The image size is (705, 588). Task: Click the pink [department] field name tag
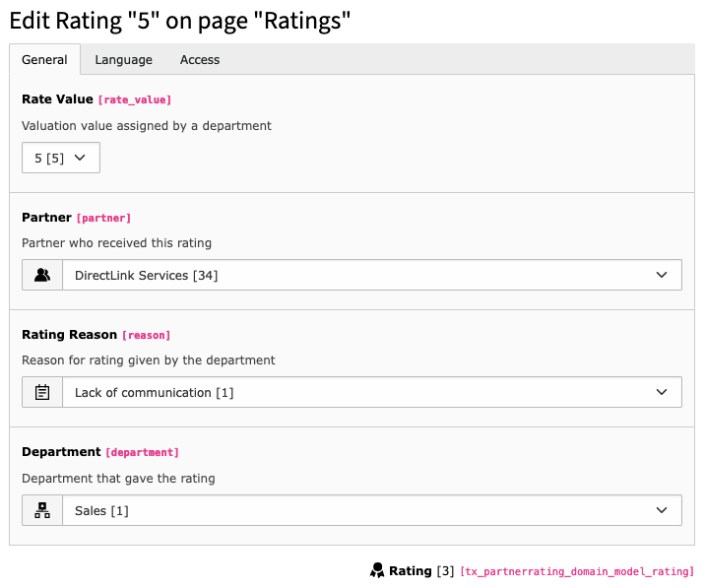[x=142, y=453]
